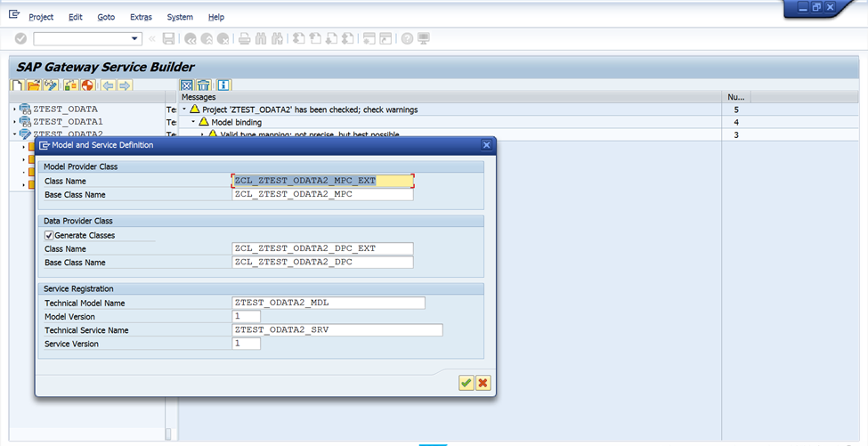The height and width of the screenshot is (446, 868).
Task: Click the Previous Page icon
Action: point(315,39)
